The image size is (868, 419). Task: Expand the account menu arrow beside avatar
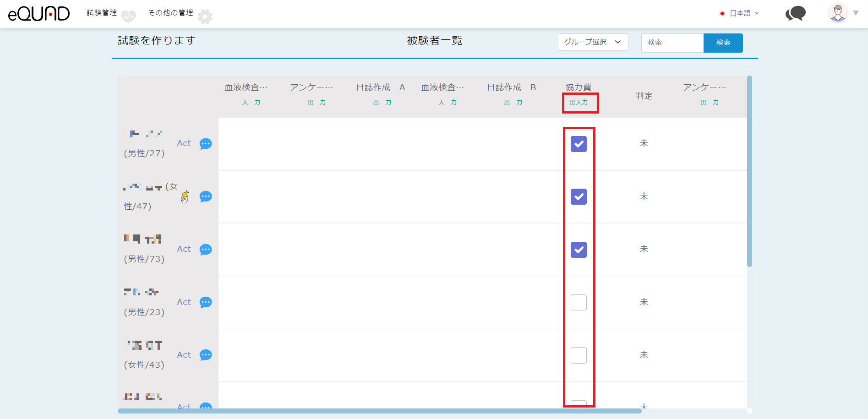856,13
